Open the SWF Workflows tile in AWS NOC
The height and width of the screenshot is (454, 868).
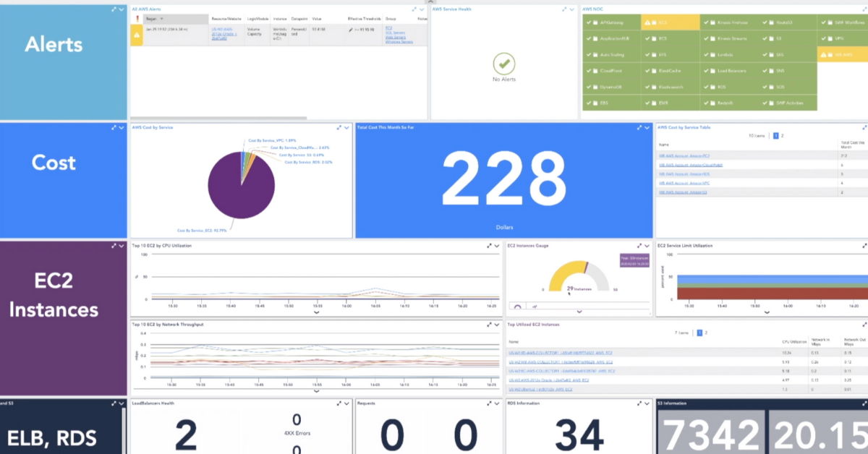click(x=843, y=22)
